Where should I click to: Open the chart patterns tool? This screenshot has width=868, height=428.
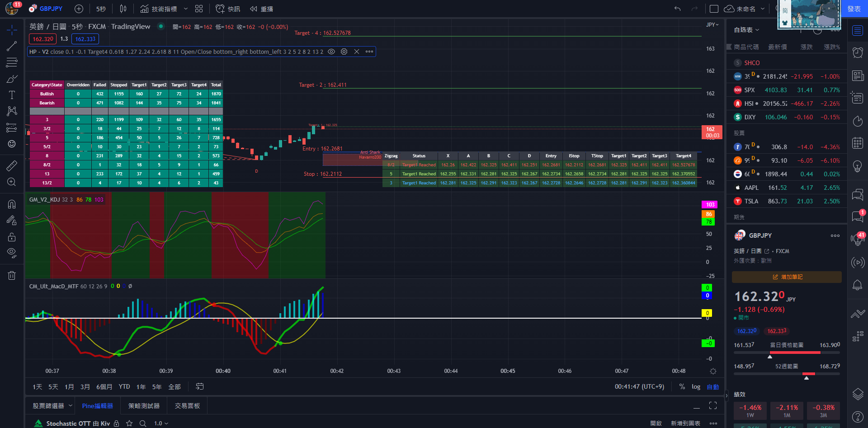point(12,111)
